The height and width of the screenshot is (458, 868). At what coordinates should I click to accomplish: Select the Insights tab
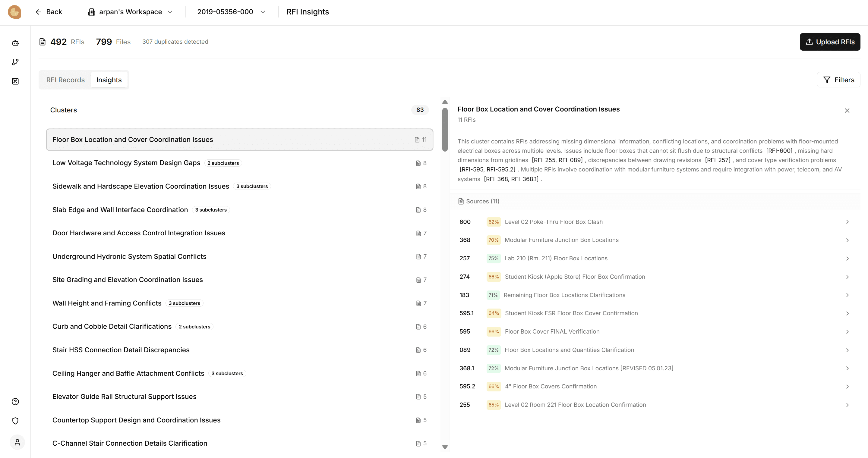point(109,80)
